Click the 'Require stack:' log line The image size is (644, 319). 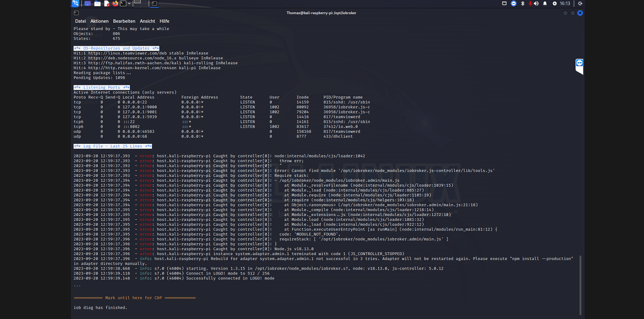[x=191, y=176]
